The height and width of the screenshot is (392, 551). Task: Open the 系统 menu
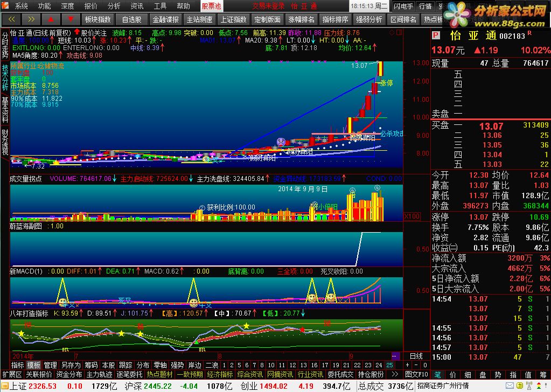click(22, 6)
